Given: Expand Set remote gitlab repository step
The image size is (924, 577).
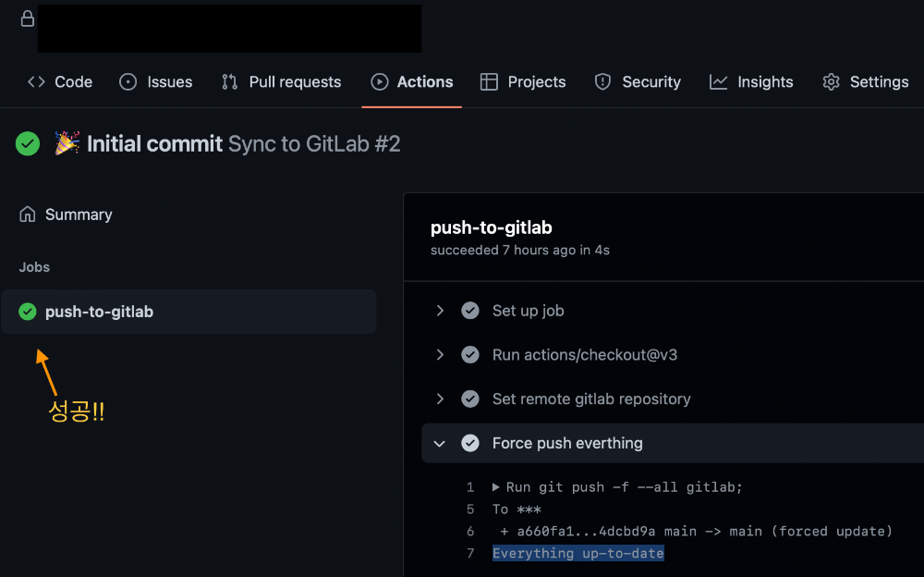Looking at the screenshot, I should click(x=440, y=399).
